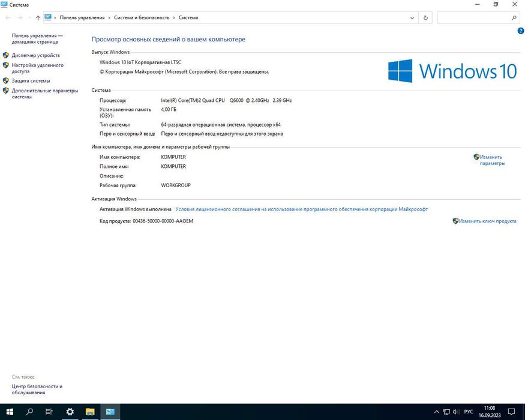525x420 pixels.
Task: Select product ID 00436-50000-00000-AAOEM text
Action: [x=163, y=221]
